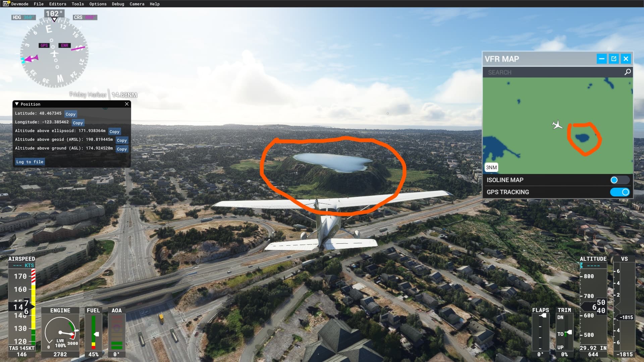Close the Position panel with X
Screen dimensions: 644x362
point(127,104)
